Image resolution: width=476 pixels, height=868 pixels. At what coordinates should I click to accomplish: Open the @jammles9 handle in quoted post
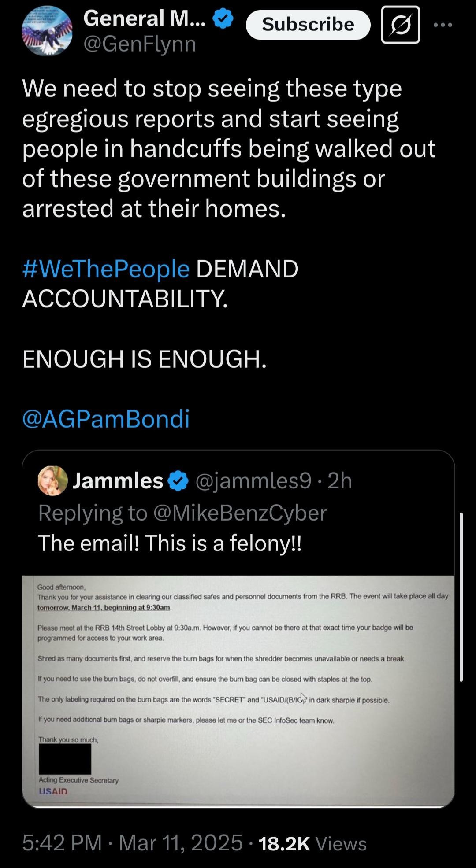coord(253,480)
